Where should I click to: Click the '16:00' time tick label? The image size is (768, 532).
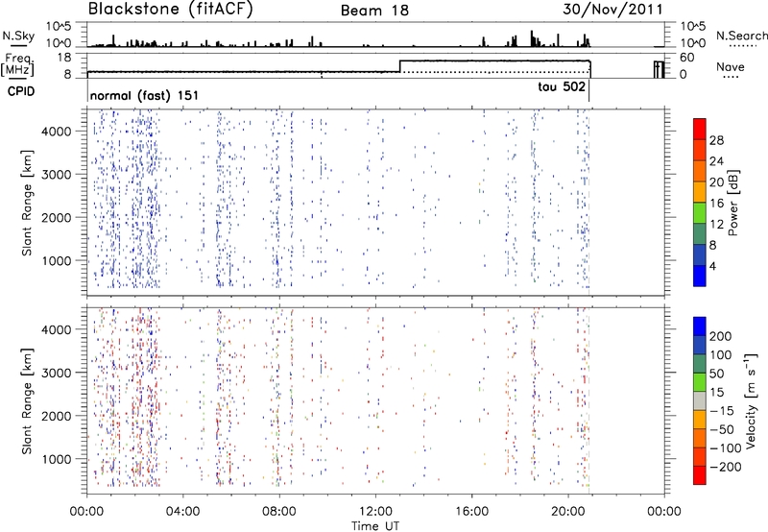[471, 512]
